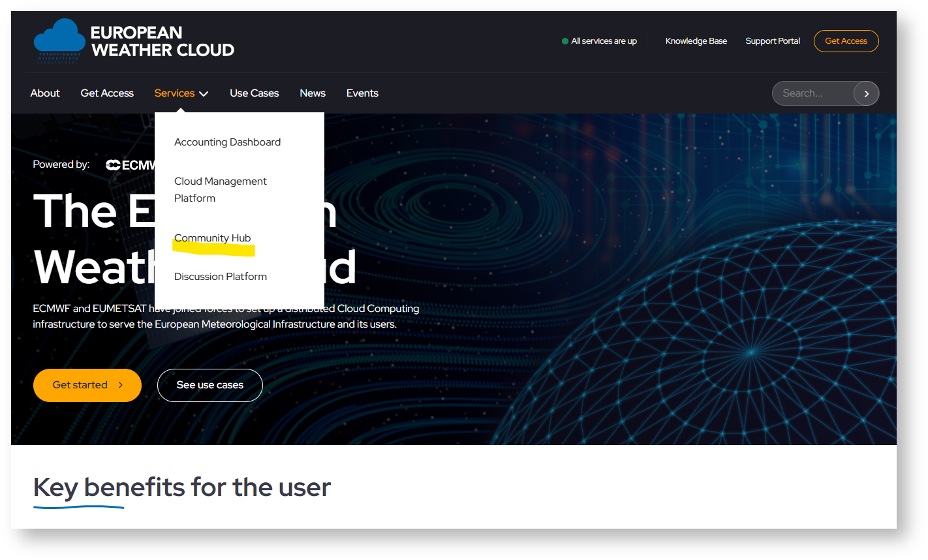Open the Use Cases navigation item

pos(254,93)
